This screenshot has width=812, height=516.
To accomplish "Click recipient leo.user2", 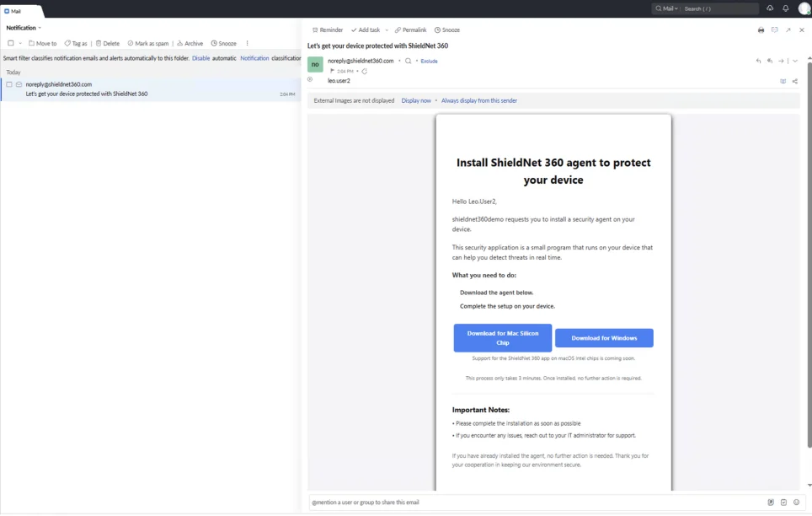I will 339,81.
